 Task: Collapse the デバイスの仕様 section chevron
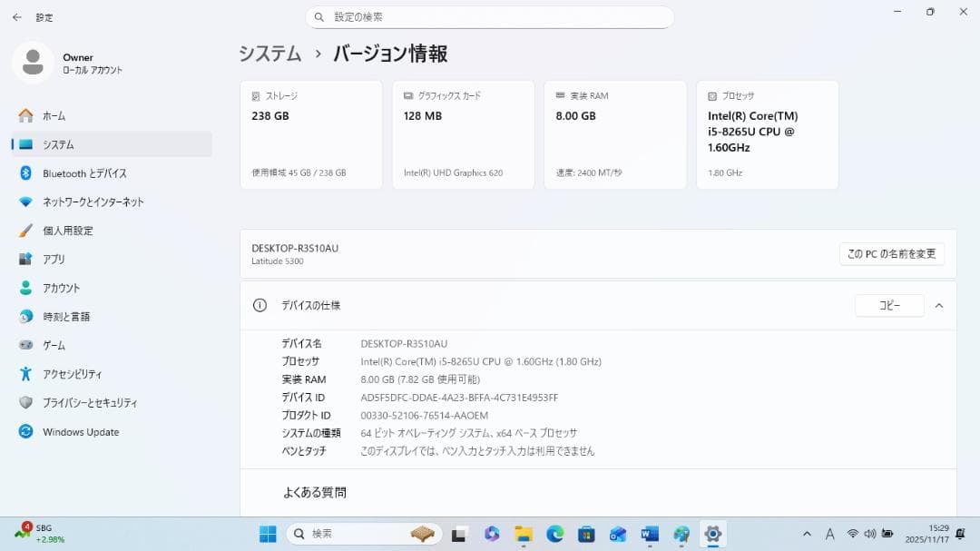click(939, 305)
